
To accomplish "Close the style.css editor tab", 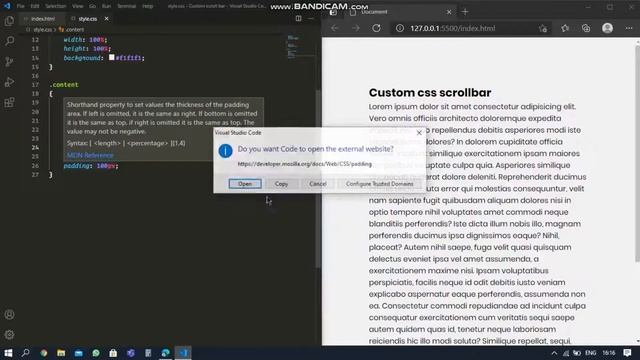I will click(107, 18).
